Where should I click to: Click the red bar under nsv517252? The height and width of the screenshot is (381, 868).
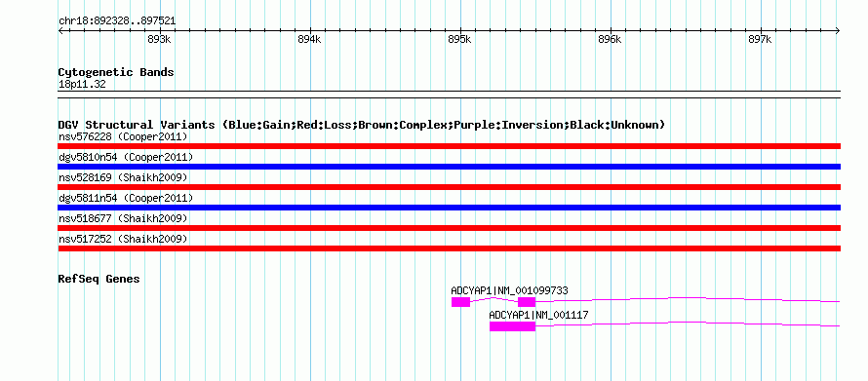[450, 248]
